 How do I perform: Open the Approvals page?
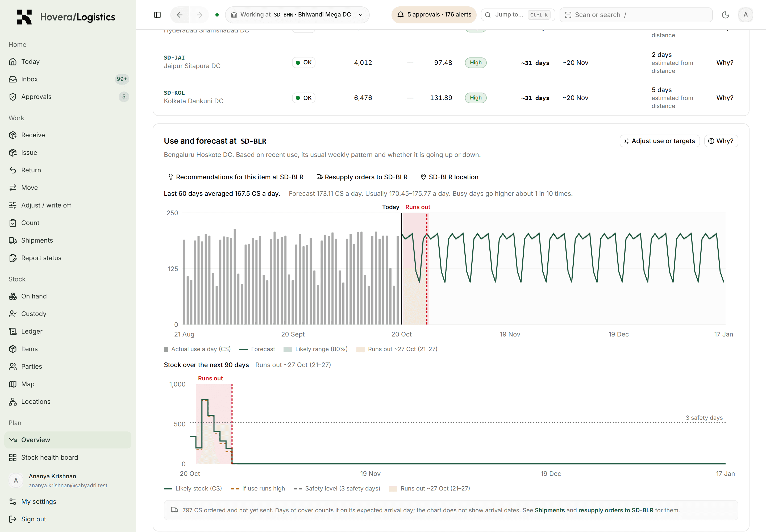tap(68, 97)
